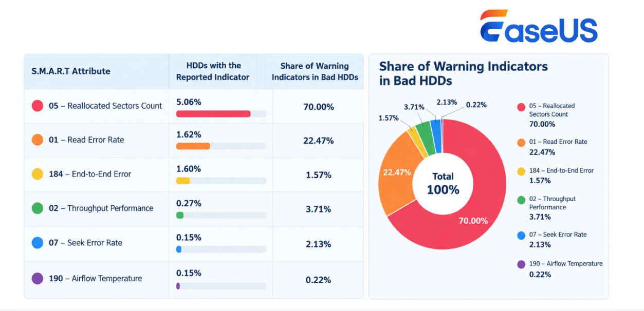Click the S.M.A.R.T Attribute column header
The height and width of the screenshot is (311, 644).
[x=71, y=71]
